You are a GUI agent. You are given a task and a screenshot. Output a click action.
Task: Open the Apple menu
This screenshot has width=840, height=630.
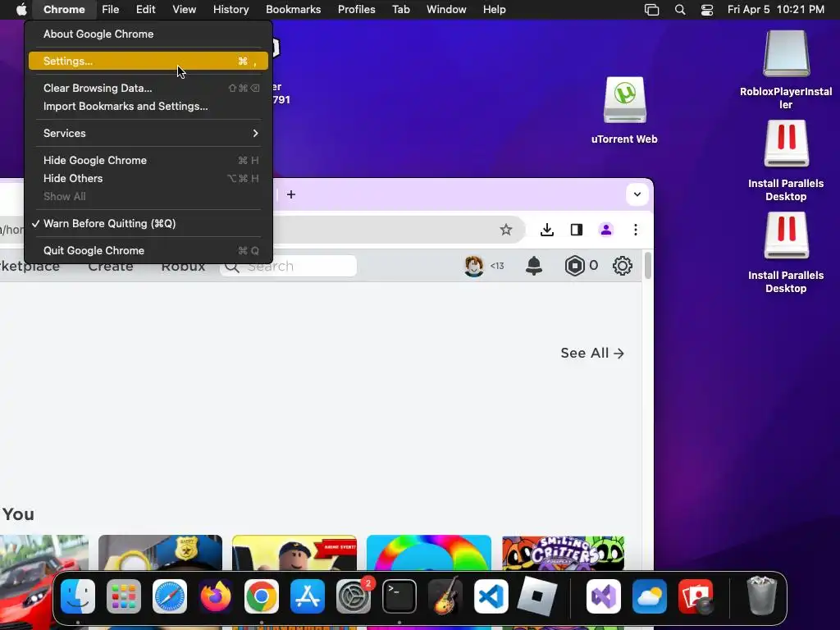point(21,9)
